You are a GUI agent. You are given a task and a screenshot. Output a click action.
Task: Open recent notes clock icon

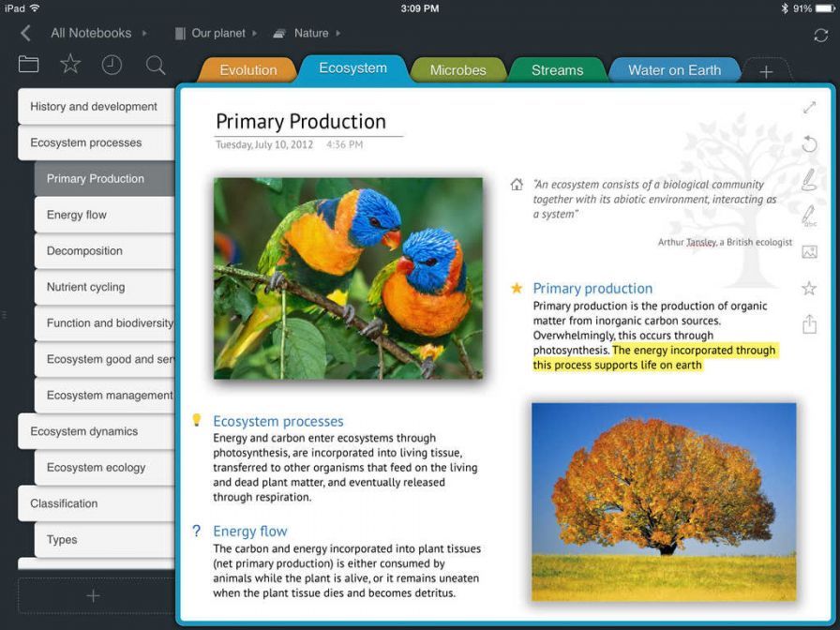112,65
